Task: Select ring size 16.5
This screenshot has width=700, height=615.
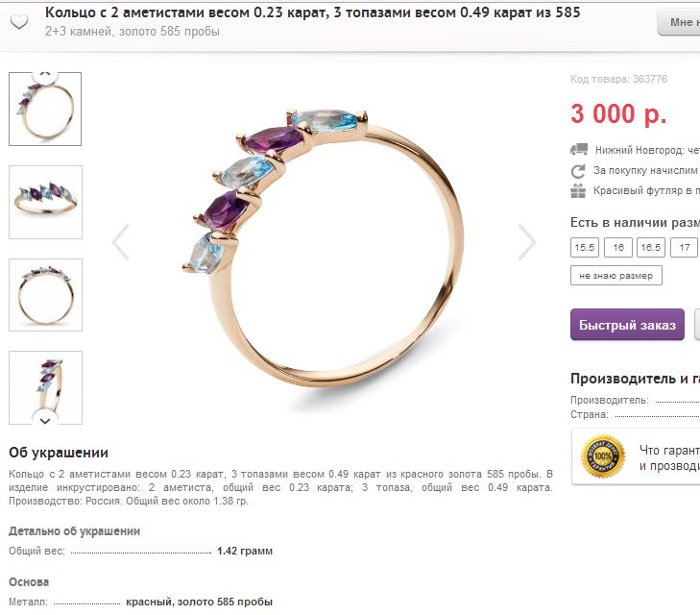Action: [651, 247]
